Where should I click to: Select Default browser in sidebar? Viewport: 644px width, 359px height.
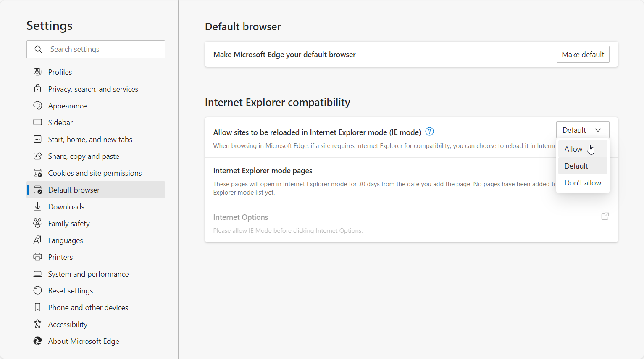[96, 190]
